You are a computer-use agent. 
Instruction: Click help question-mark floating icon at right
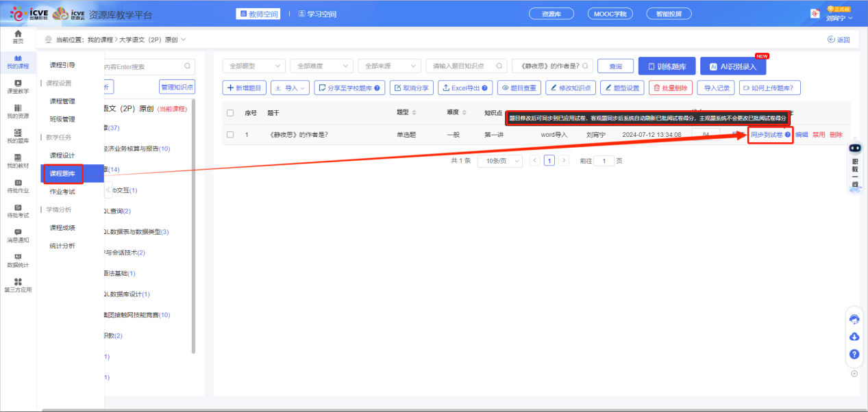click(854, 354)
